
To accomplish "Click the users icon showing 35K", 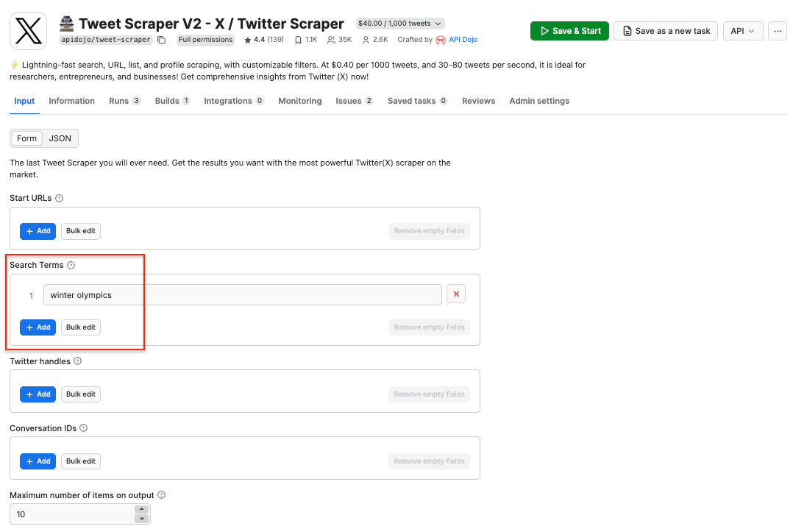I will click(329, 39).
